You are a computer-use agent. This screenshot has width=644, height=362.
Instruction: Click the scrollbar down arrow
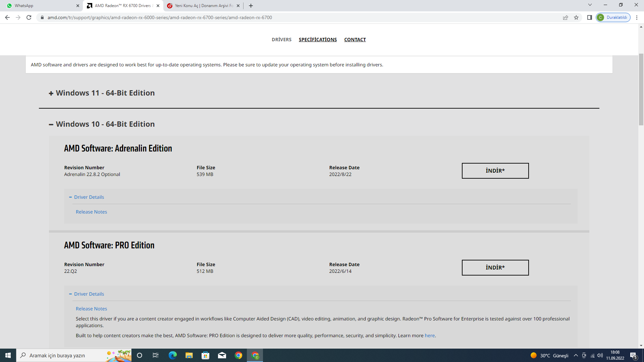click(x=641, y=346)
